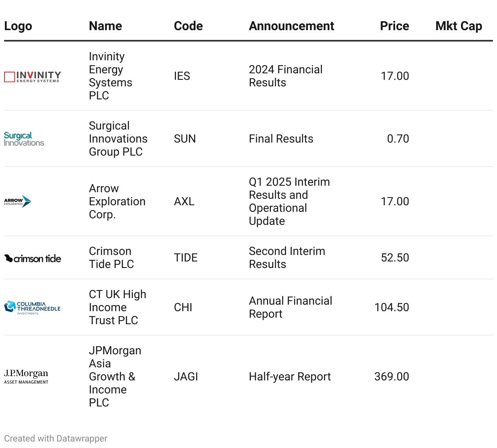Click the 104.50 price value
497x448 pixels.
391,307
